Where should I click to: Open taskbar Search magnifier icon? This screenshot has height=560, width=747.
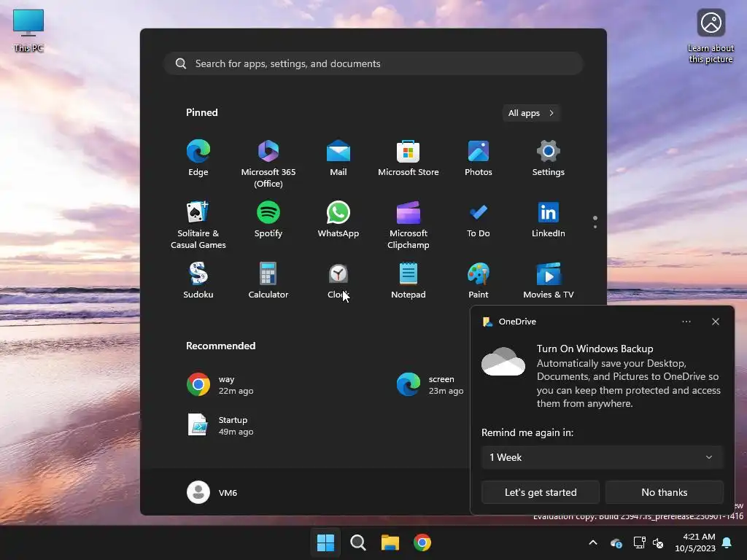[x=357, y=542]
